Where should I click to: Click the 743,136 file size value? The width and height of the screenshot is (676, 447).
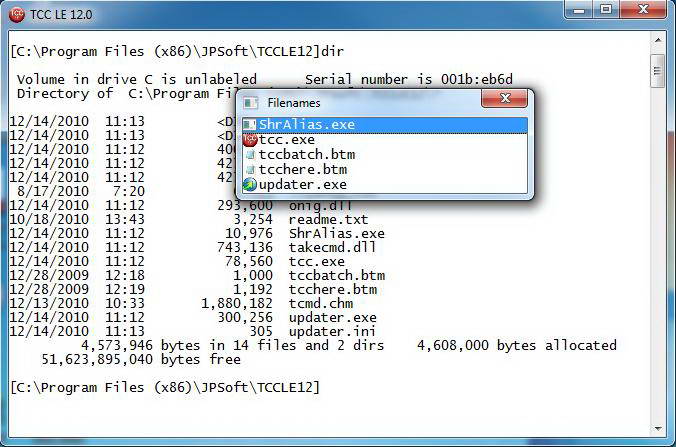click(245, 247)
